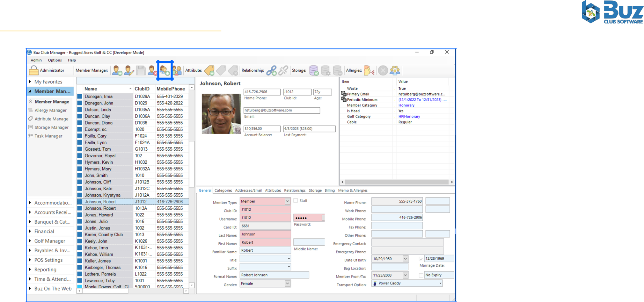This screenshot has width=644, height=302.
Task: Toggle the Marriage Date checkbox
Action: point(421,259)
